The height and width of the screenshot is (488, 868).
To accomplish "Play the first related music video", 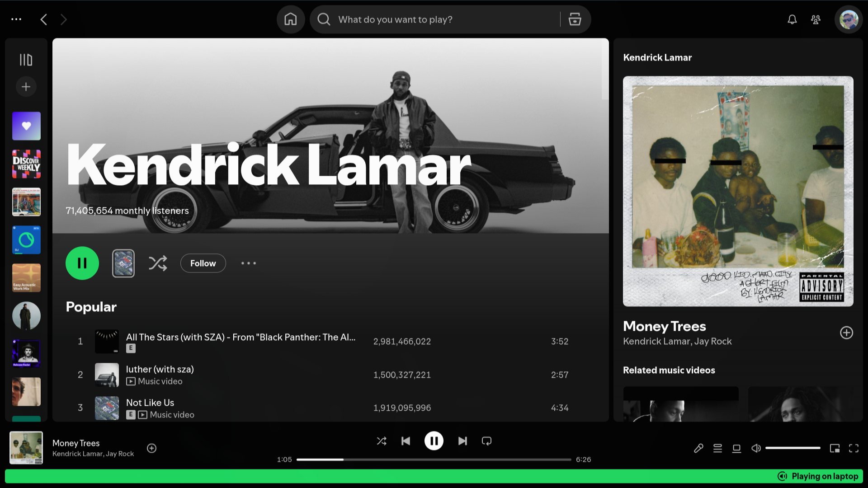I will (x=681, y=404).
